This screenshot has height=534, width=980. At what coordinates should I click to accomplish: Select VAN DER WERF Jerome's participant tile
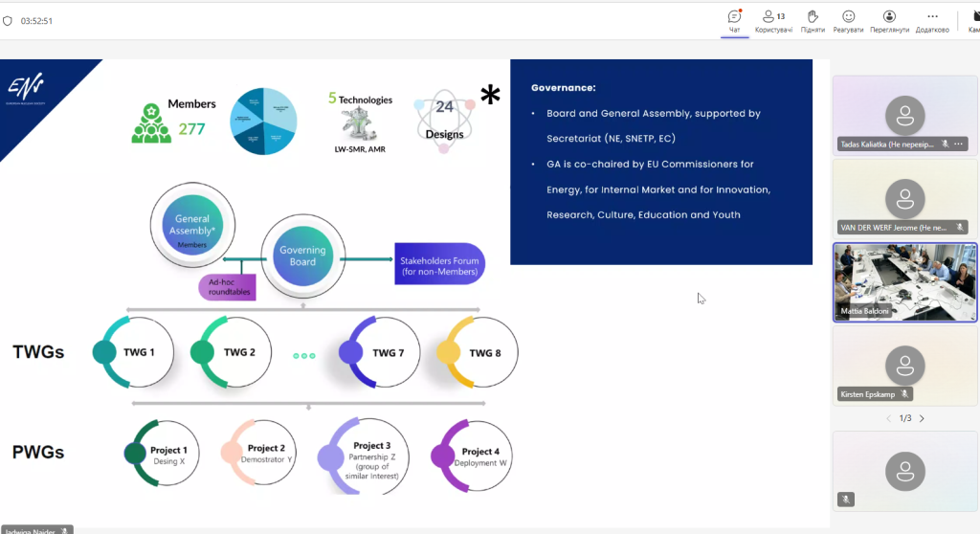(x=904, y=197)
